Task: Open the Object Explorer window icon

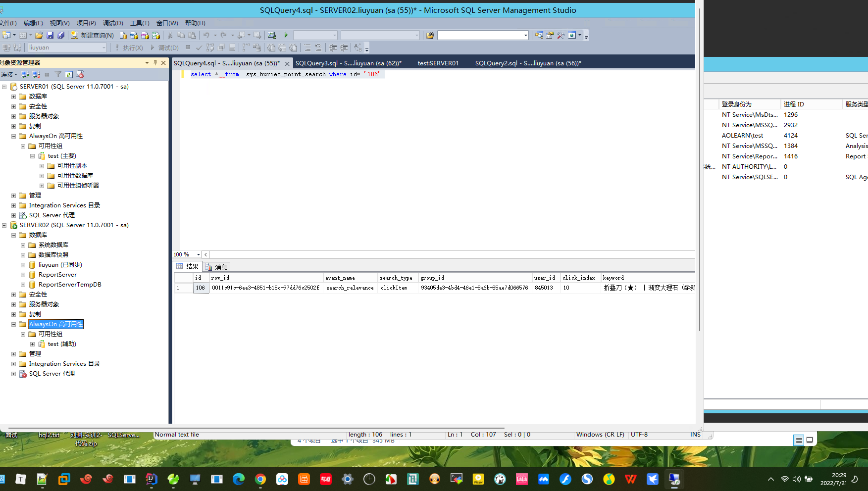Action: (539, 35)
